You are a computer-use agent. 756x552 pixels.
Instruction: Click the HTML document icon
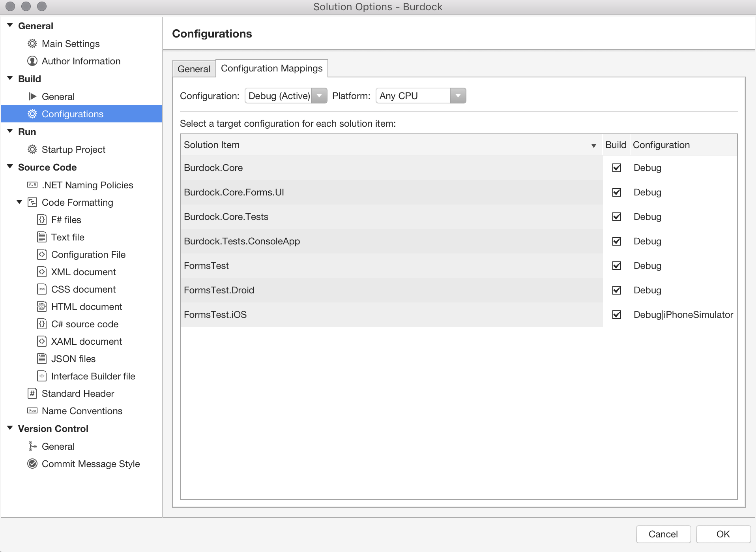[x=42, y=306]
